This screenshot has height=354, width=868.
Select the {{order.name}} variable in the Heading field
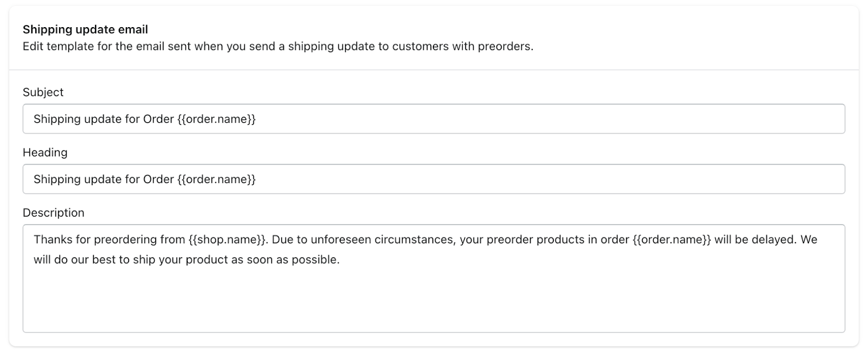click(x=216, y=179)
